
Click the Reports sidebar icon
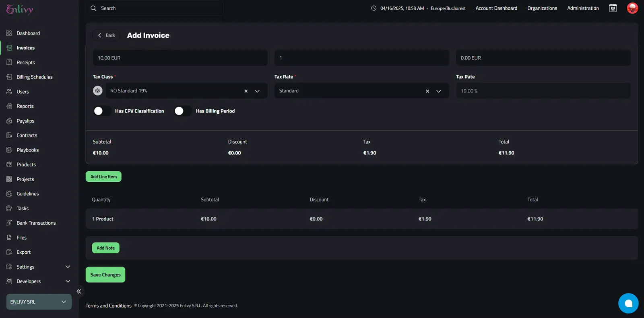click(x=9, y=106)
